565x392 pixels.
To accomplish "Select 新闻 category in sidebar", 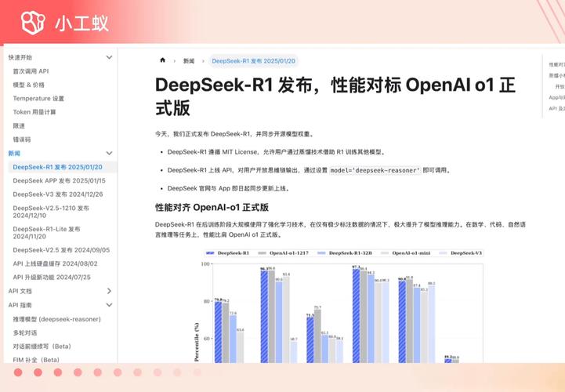I will [14, 153].
